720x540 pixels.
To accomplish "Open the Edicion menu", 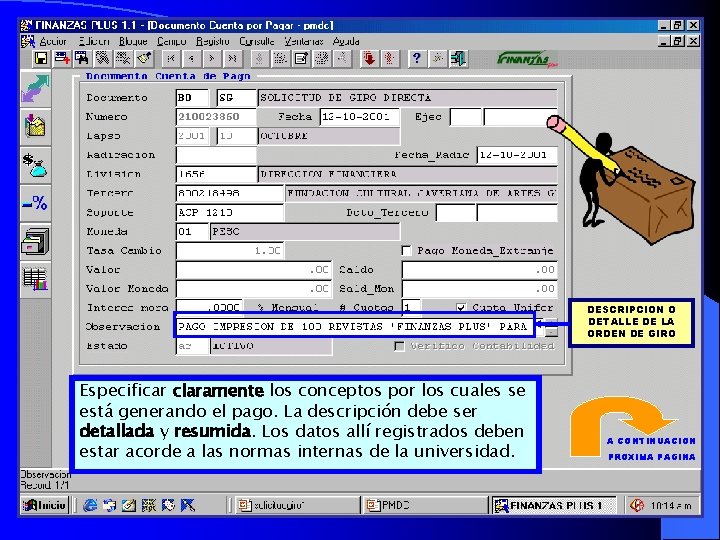I will click(x=94, y=41).
